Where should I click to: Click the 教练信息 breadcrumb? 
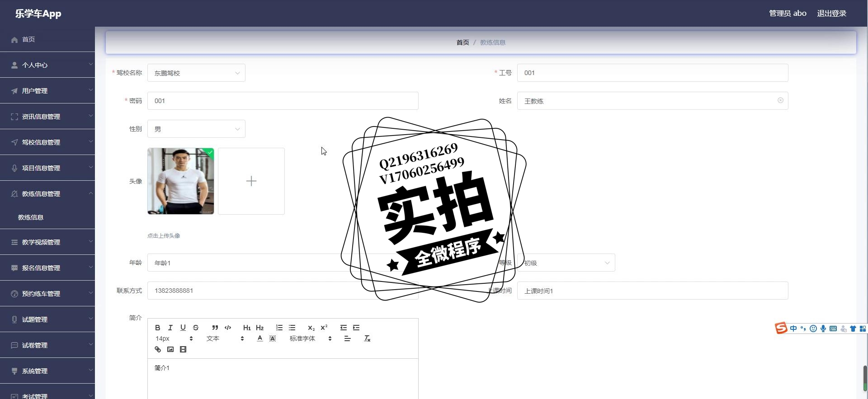click(493, 42)
